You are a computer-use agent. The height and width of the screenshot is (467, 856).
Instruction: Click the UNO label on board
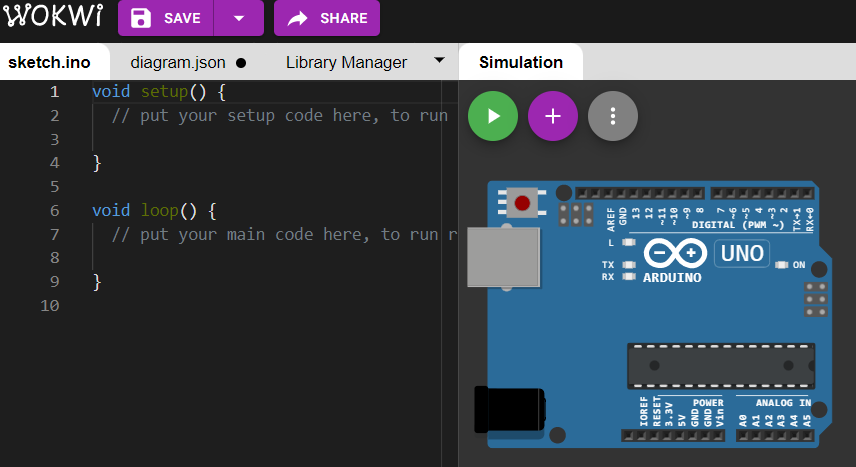[742, 253]
